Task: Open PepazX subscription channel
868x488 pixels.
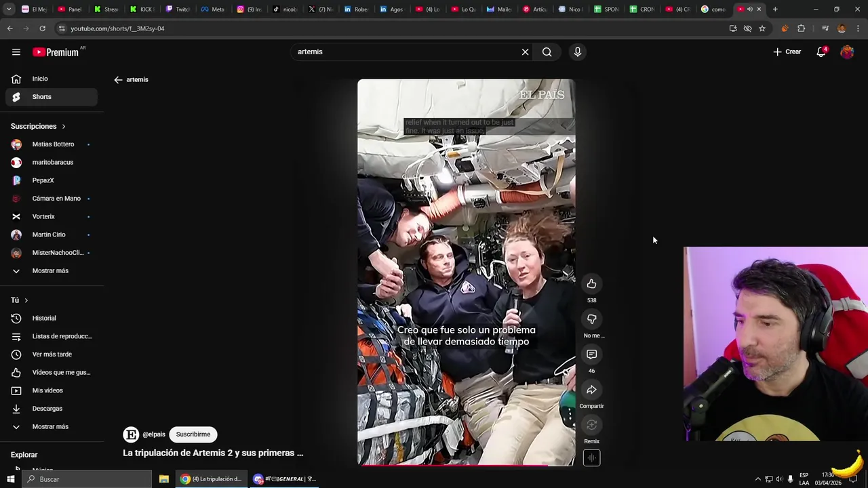Action: [52, 180]
